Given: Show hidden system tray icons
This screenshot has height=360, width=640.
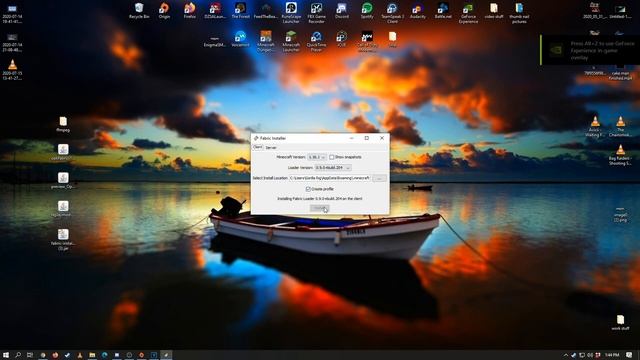Looking at the screenshot, I should pos(566,355).
